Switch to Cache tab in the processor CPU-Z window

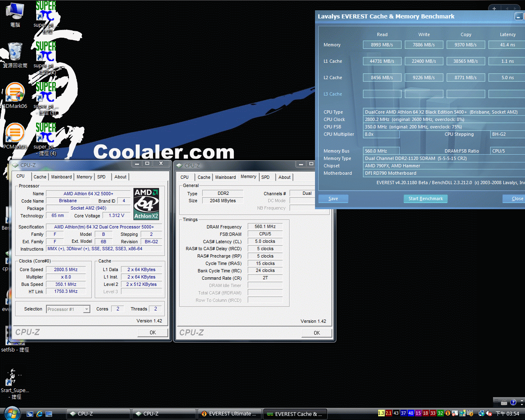(40, 177)
